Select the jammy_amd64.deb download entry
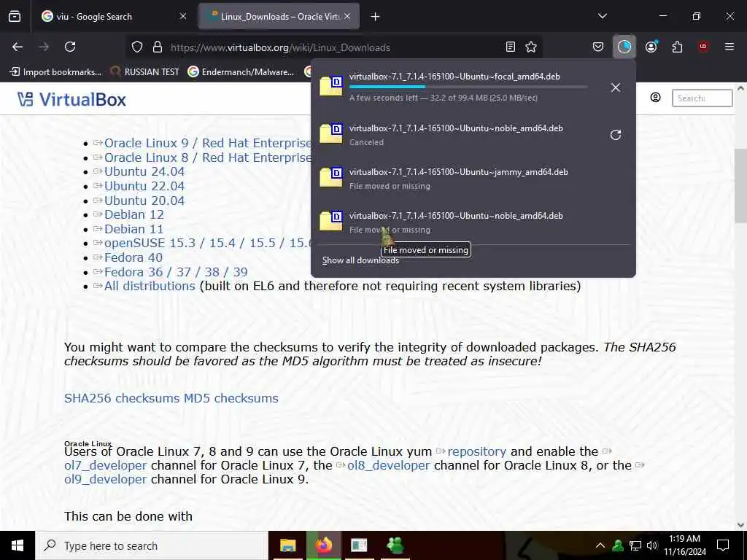Screen dimensions: 747x560 pos(473,179)
